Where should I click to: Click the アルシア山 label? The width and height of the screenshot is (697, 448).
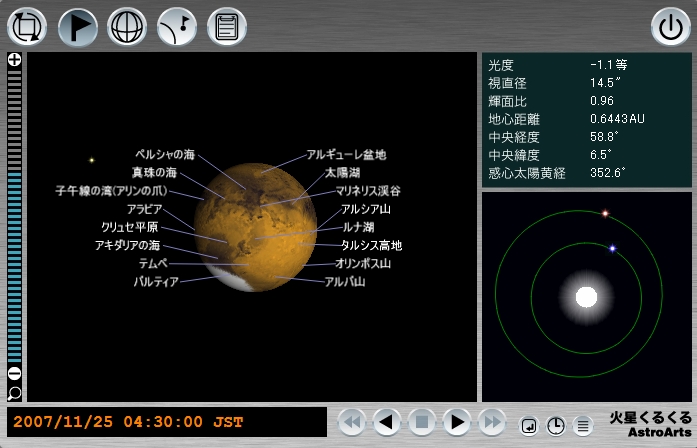366,209
